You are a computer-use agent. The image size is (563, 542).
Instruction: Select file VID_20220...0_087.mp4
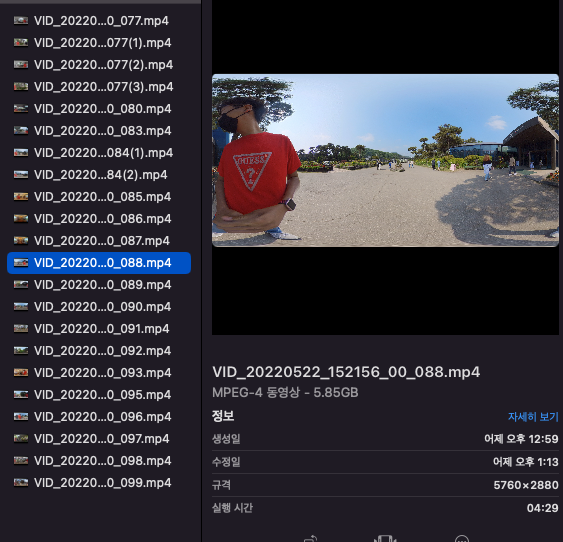99,240
